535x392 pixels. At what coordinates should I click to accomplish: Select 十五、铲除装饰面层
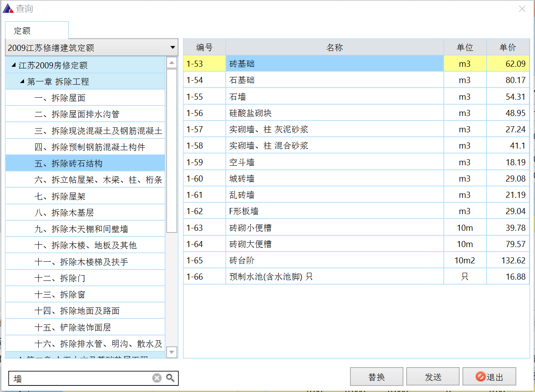(85, 327)
